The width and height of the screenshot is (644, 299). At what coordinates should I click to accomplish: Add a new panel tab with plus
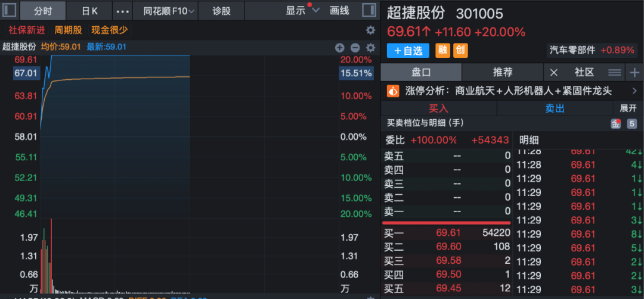pyautogui.click(x=634, y=72)
